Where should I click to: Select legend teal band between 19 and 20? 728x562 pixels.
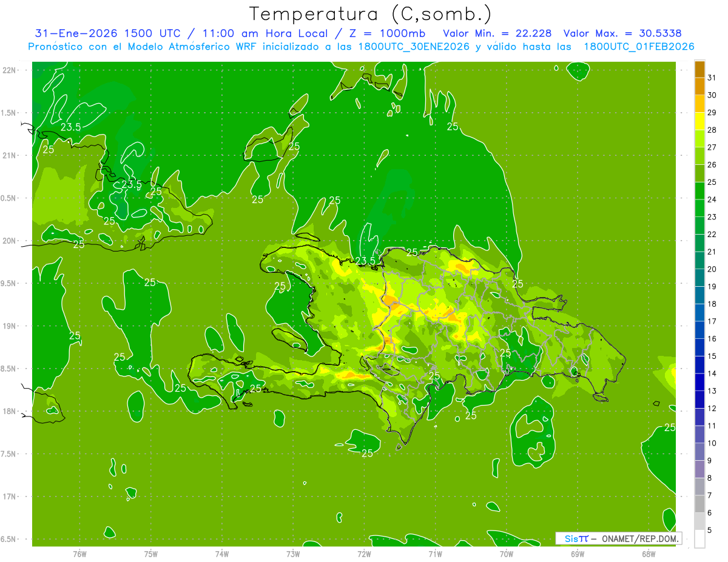699,278
